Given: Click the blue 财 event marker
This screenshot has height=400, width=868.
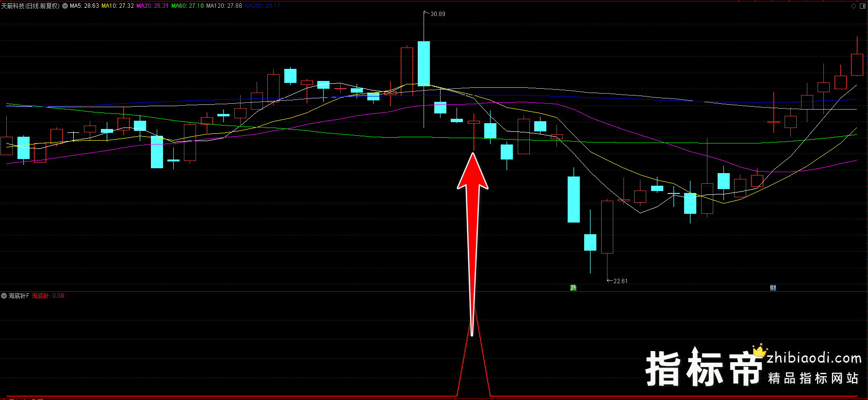Looking at the screenshot, I should [773, 288].
